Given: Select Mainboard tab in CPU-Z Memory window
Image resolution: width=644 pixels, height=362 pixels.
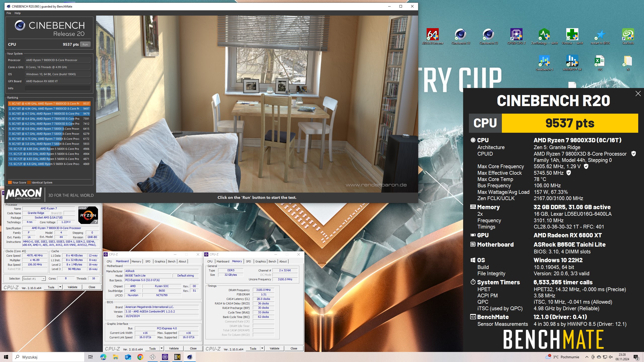Looking at the screenshot, I should (223, 261).
